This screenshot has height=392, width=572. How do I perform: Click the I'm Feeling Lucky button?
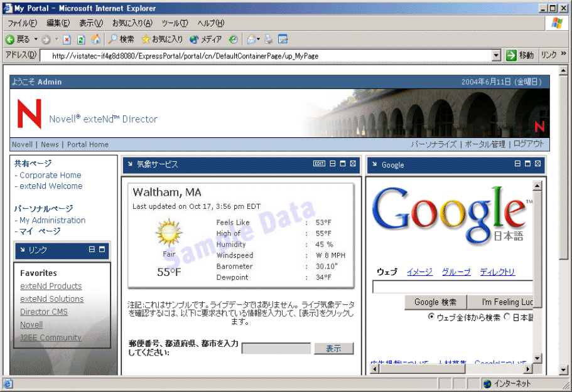[x=500, y=302]
